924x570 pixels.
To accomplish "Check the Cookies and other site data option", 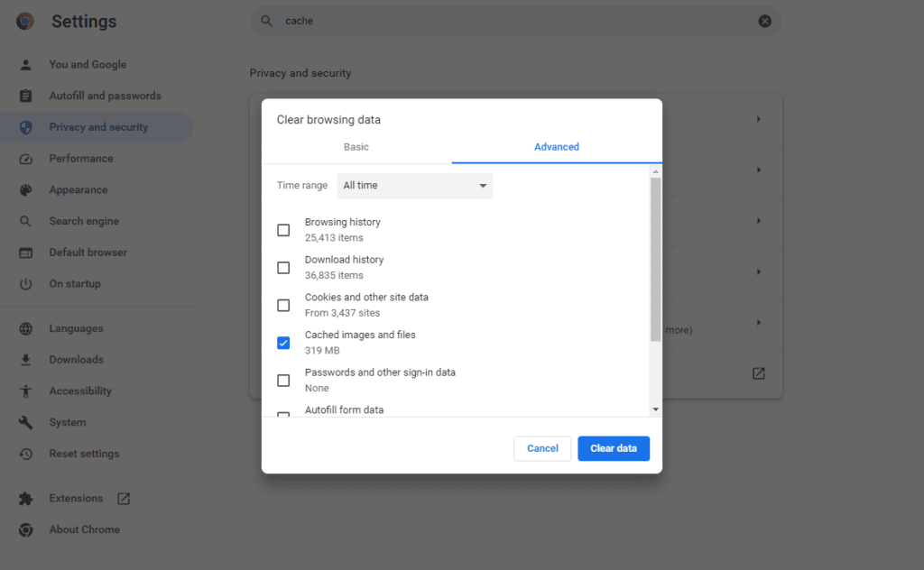I will click(x=283, y=305).
